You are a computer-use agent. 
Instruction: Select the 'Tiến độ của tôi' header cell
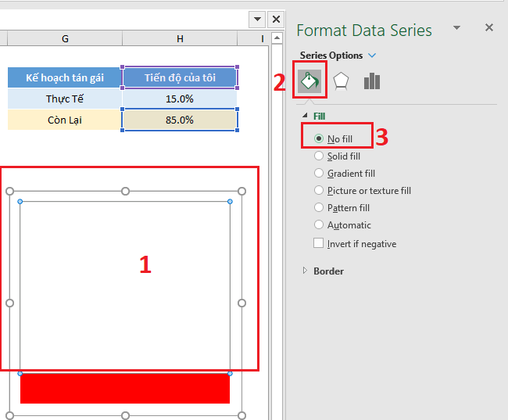180,77
